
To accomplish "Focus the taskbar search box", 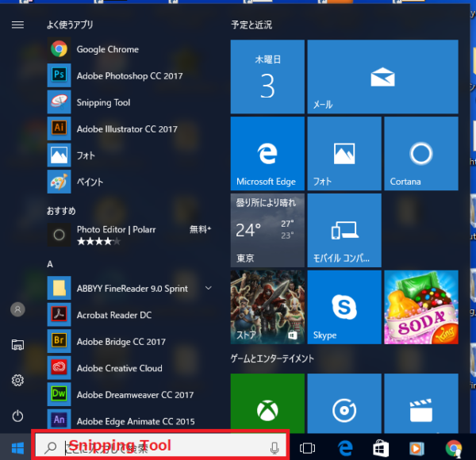I will coord(160,445).
